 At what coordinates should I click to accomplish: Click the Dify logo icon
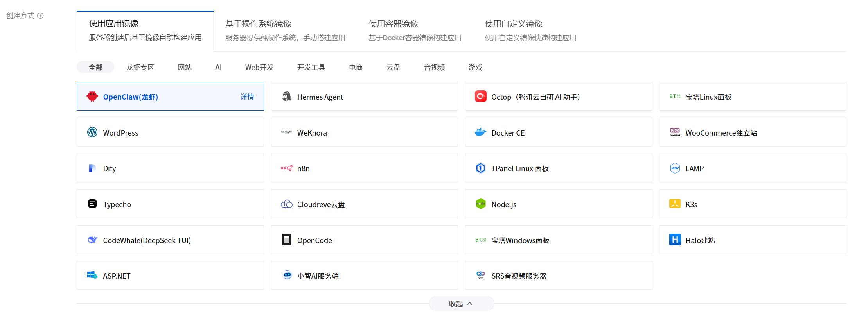(92, 168)
